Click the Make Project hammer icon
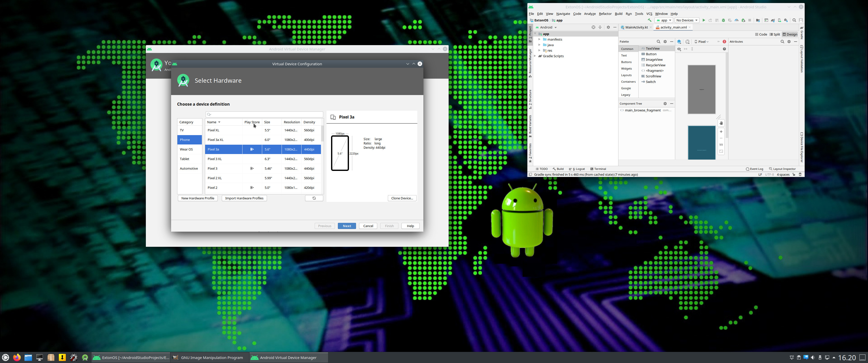The width and height of the screenshot is (868, 363). tap(650, 20)
